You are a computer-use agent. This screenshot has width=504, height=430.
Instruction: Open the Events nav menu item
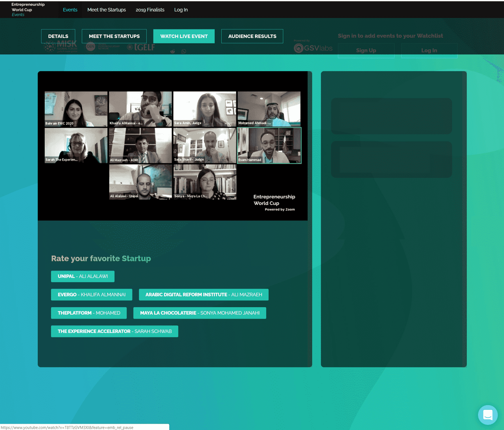coord(70,10)
